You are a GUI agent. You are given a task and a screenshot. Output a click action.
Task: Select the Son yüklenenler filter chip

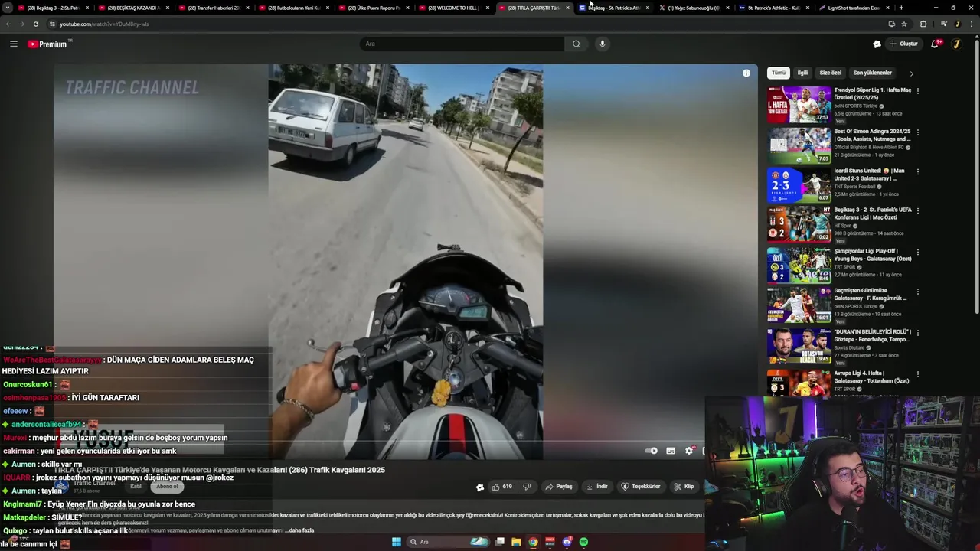tap(873, 73)
